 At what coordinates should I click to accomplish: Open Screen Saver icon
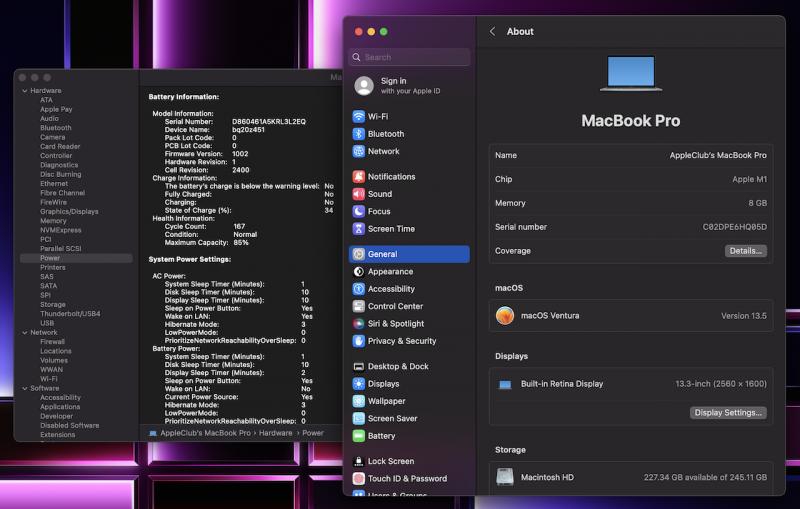[359, 418]
